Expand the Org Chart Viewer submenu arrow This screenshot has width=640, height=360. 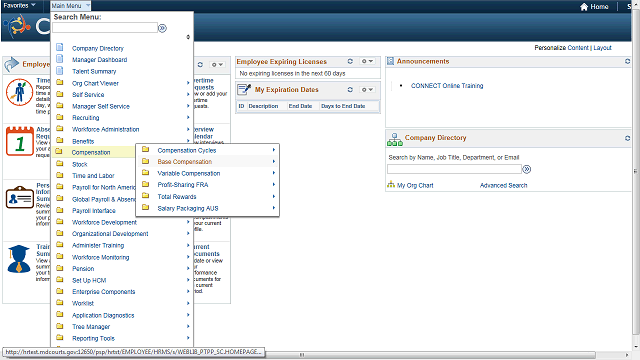click(x=188, y=83)
